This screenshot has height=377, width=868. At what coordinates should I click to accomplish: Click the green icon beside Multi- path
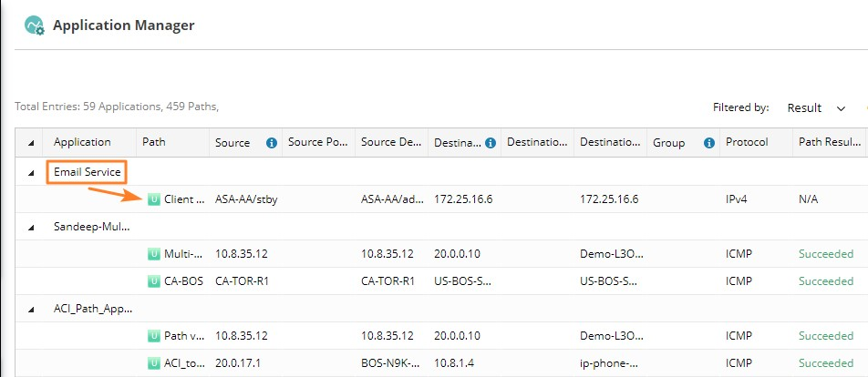click(153, 253)
